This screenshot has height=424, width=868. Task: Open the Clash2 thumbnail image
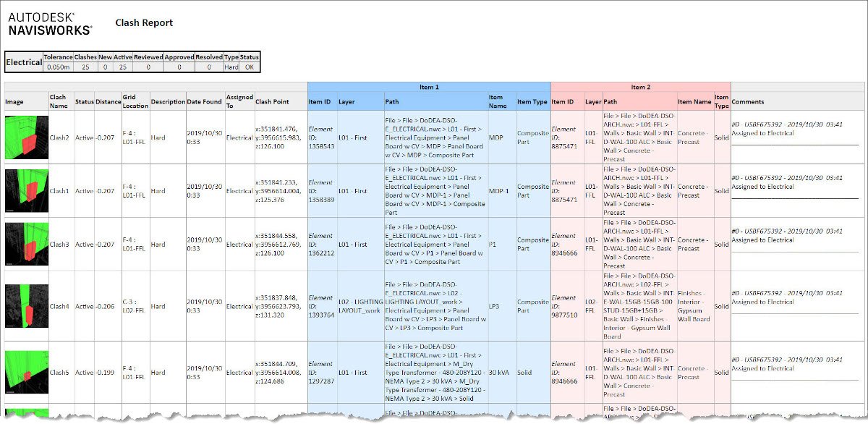26,137
